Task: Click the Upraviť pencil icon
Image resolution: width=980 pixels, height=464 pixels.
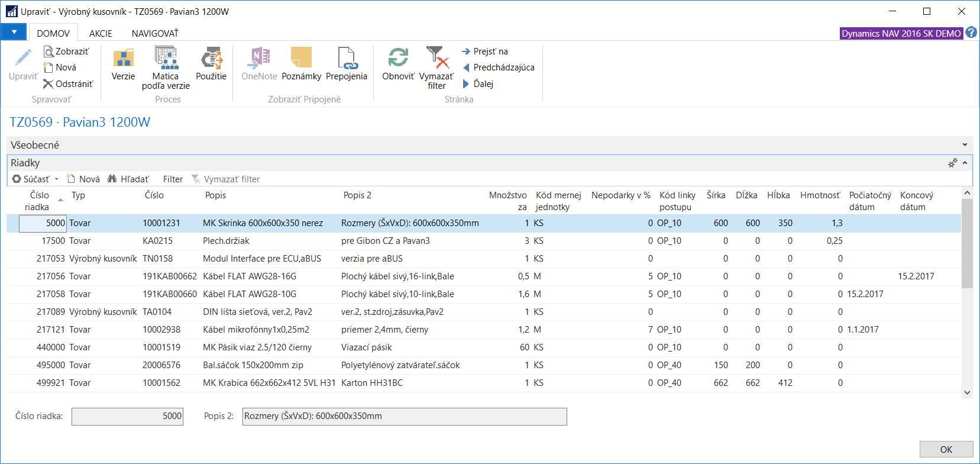Action: [x=23, y=58]
